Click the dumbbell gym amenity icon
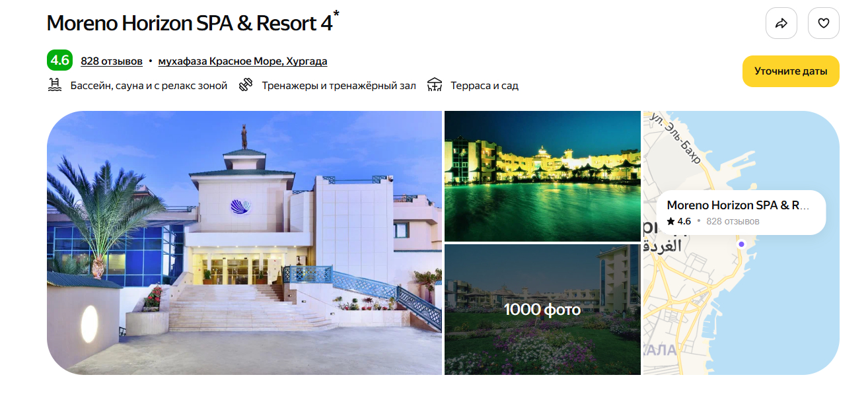The width and height of the screenshot is (868, 402). coord(246,85)
